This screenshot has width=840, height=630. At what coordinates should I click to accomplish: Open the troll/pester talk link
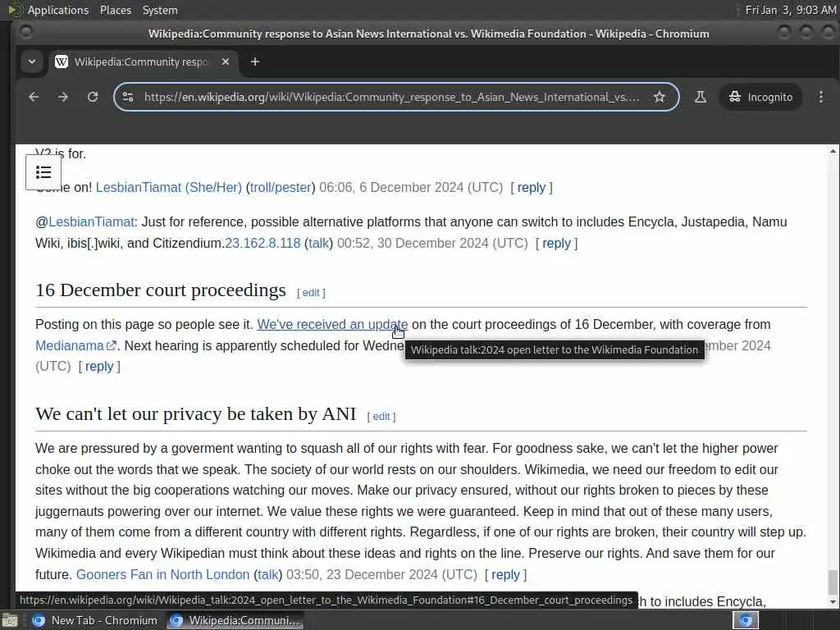pyautogui.click(x=281, y=188)
